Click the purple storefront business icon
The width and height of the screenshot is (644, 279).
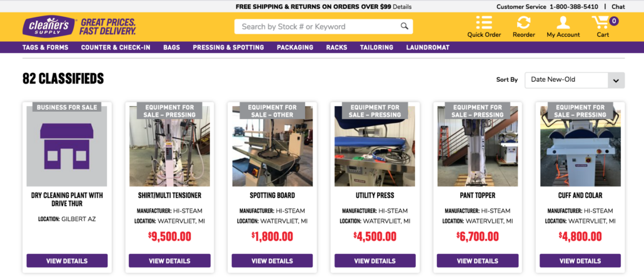tap(67, 147)
